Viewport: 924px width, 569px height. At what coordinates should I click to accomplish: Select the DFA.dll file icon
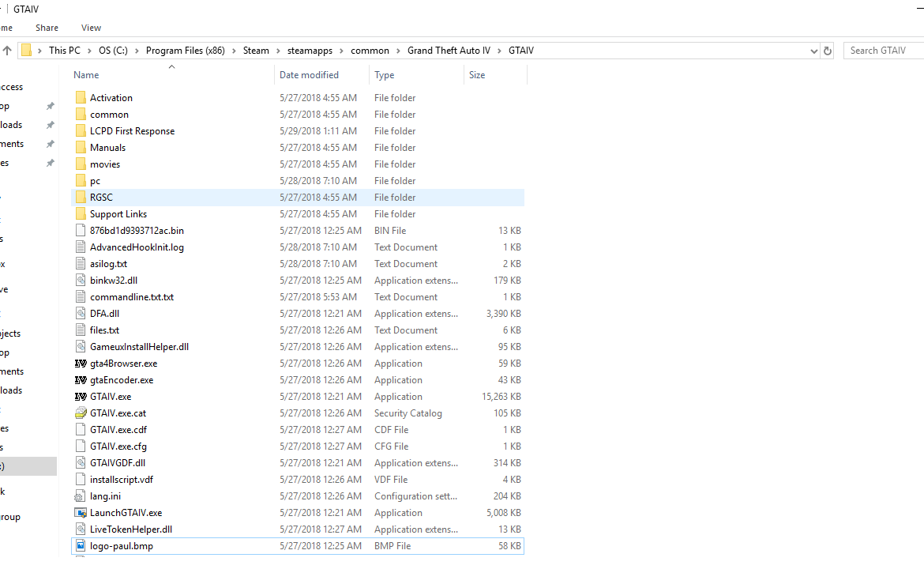coord(81,313)
